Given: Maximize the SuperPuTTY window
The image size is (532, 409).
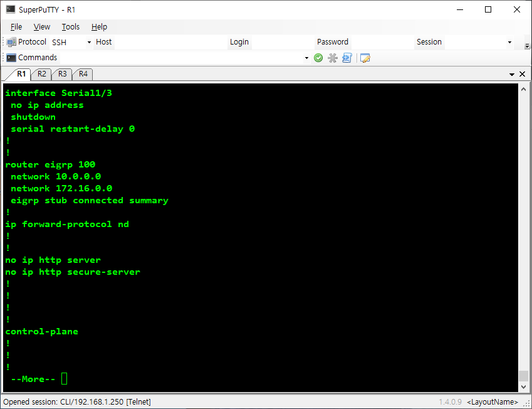Looking at the screenshot, I should click(488, 9).
